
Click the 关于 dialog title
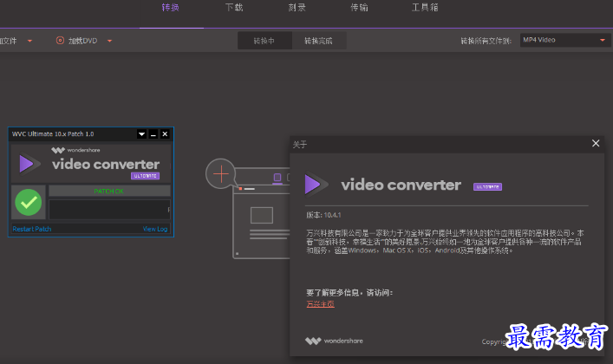(300, 145)
